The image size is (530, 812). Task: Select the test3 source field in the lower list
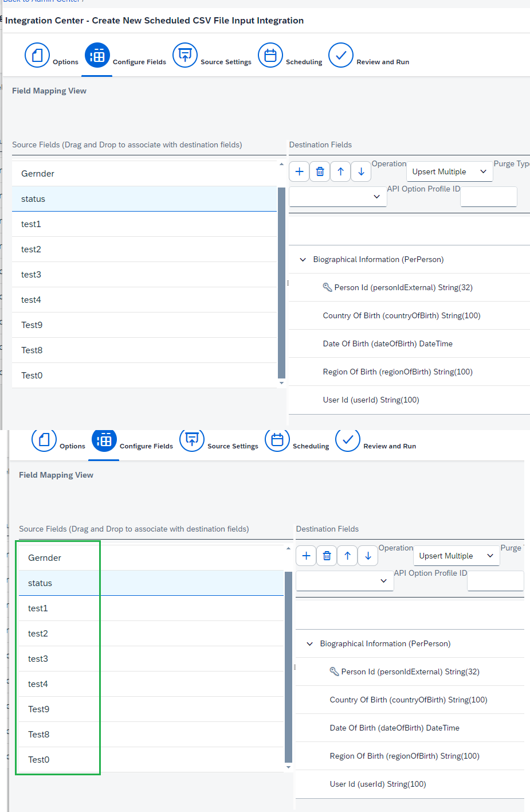[x=151, y=659]
